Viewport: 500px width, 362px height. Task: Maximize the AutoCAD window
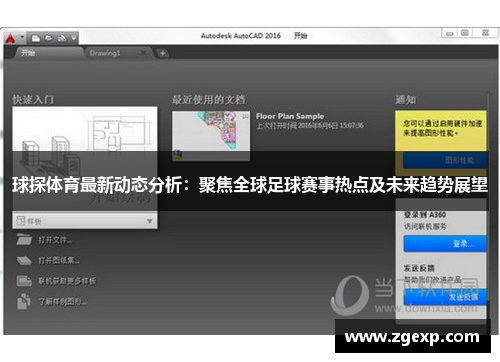pos(465,33)
